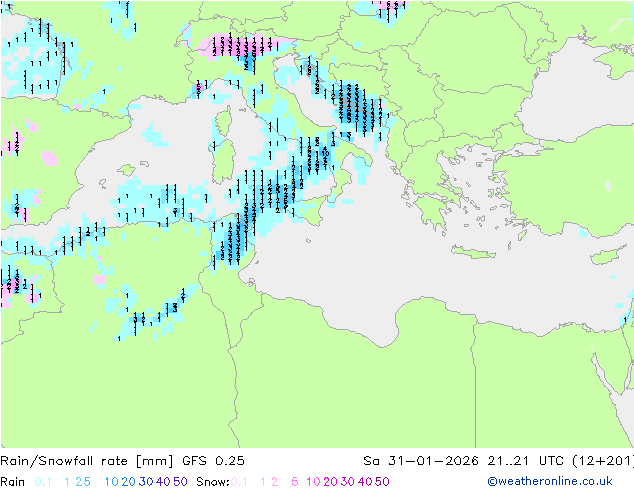Select the Snow legend value 30

tap(348, 482)
